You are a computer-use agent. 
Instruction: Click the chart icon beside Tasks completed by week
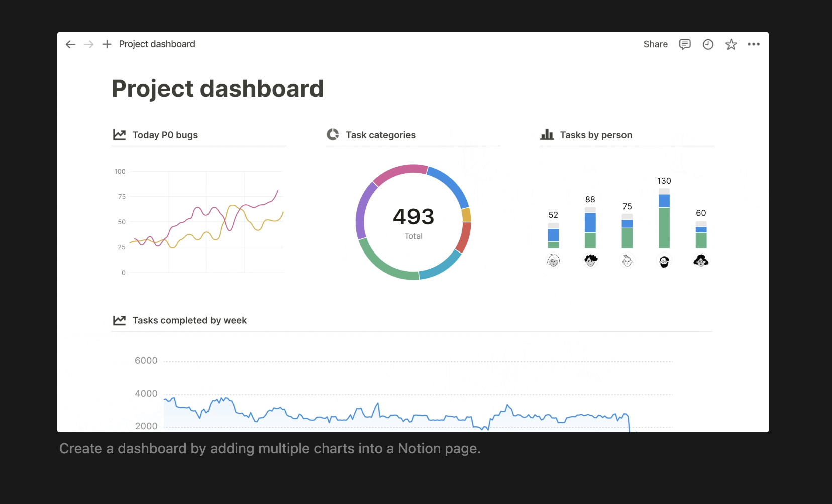120,320
